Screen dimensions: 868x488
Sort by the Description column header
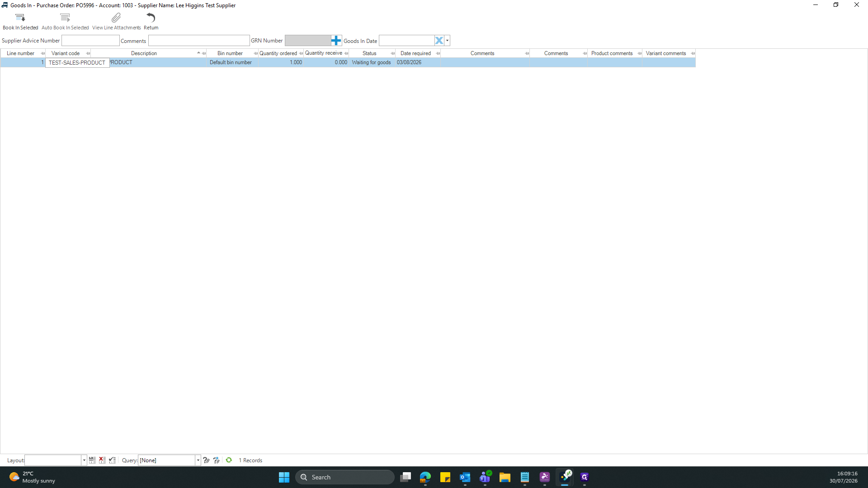coord(144,53)
